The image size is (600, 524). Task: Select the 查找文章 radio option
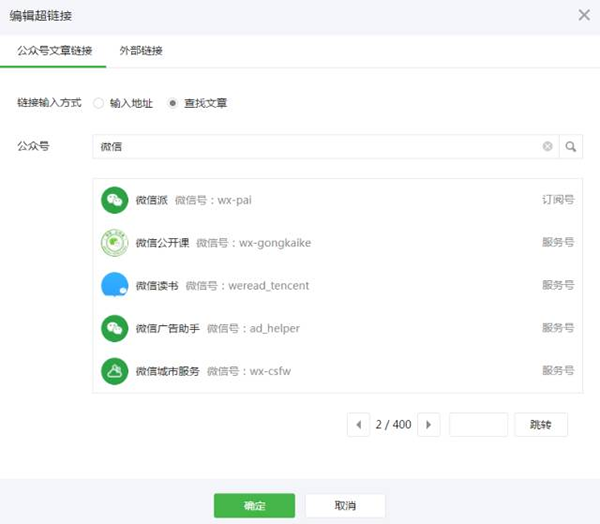[x=173, y=103]
